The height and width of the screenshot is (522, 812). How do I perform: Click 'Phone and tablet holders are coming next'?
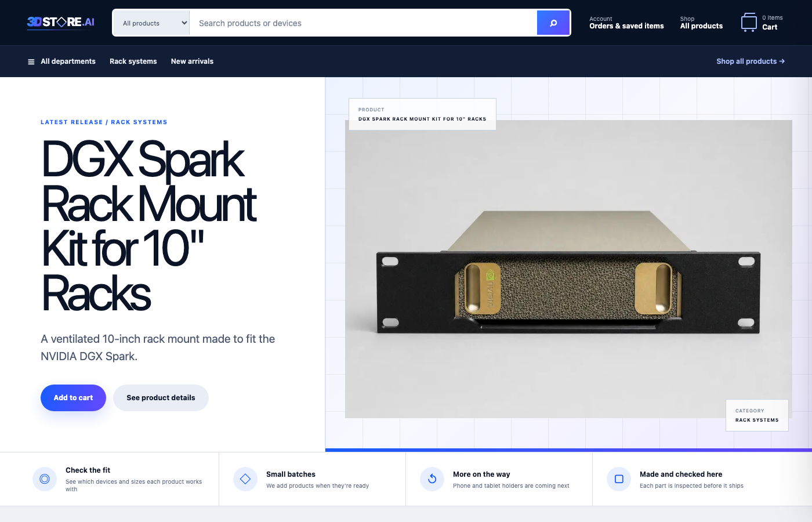click(x=511, y=486)
